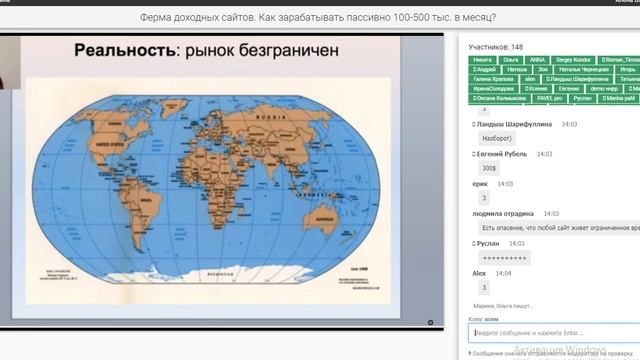Change recipient in 'Кому: всем'
The image size is (640, 360).
pos(483,319)
